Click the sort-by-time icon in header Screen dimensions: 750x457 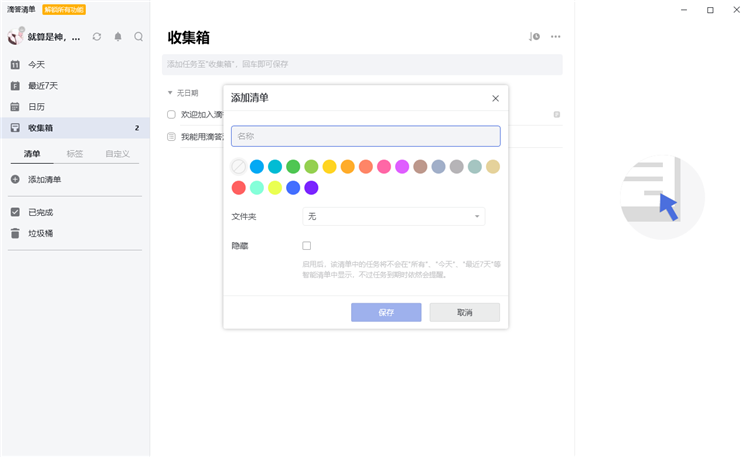[x=534, y=36]
